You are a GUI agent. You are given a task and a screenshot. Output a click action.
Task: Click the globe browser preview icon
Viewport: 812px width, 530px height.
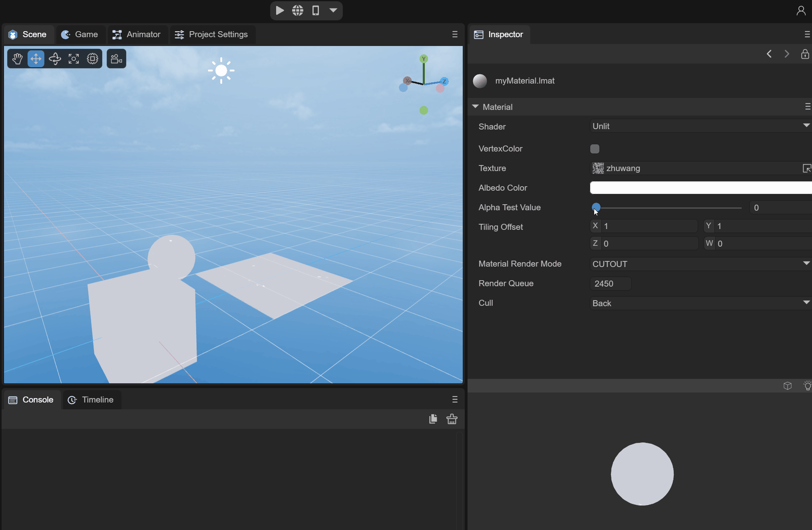pyautogui.click(x=298, y=10)
